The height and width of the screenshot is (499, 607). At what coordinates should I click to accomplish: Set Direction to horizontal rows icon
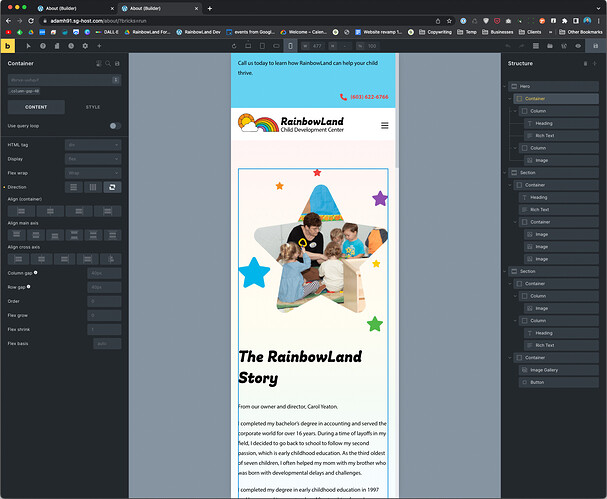(x=74, y=187)
